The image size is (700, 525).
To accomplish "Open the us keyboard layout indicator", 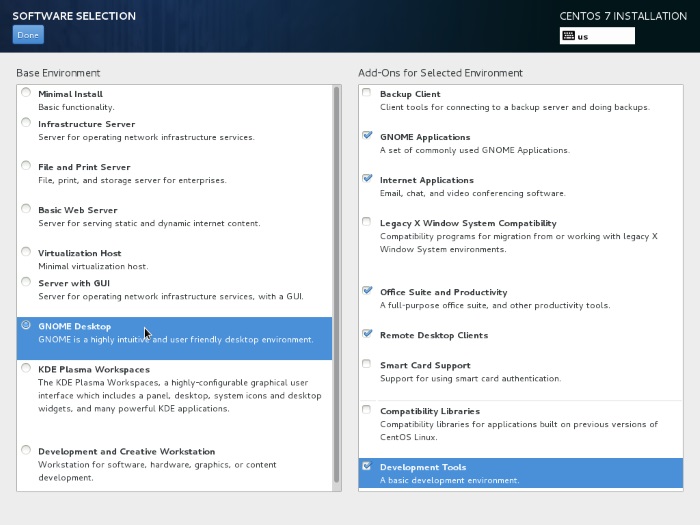I will click(597, 36).
